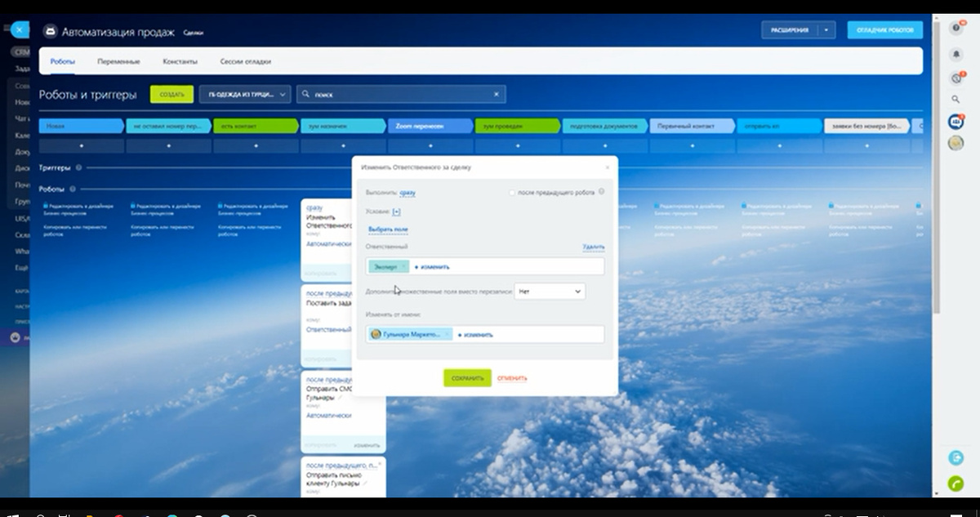The image size is (980, 517).
Task: Enable после предыдущего робота checkbox
Action: 512,193
